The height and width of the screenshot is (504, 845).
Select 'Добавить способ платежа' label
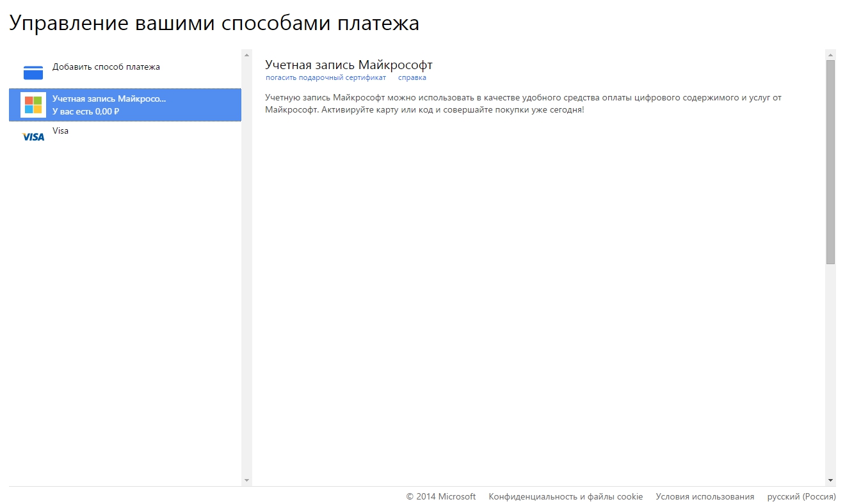pyautogui.click(x=106, y=67)
